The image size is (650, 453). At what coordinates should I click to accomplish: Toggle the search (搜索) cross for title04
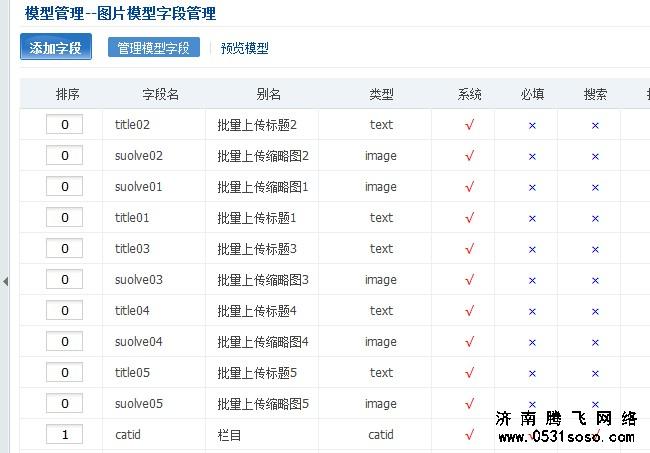pyautogui.click(x=595, y=312)
